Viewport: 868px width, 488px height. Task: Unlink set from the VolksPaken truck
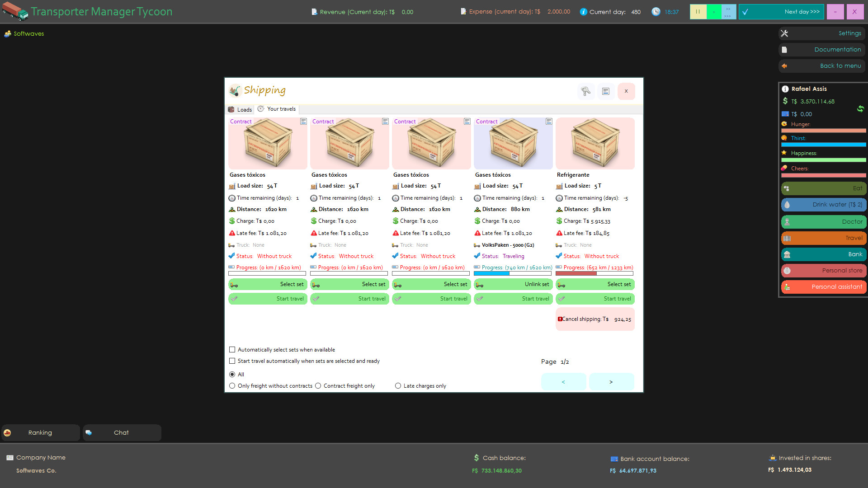click(513, 284)
